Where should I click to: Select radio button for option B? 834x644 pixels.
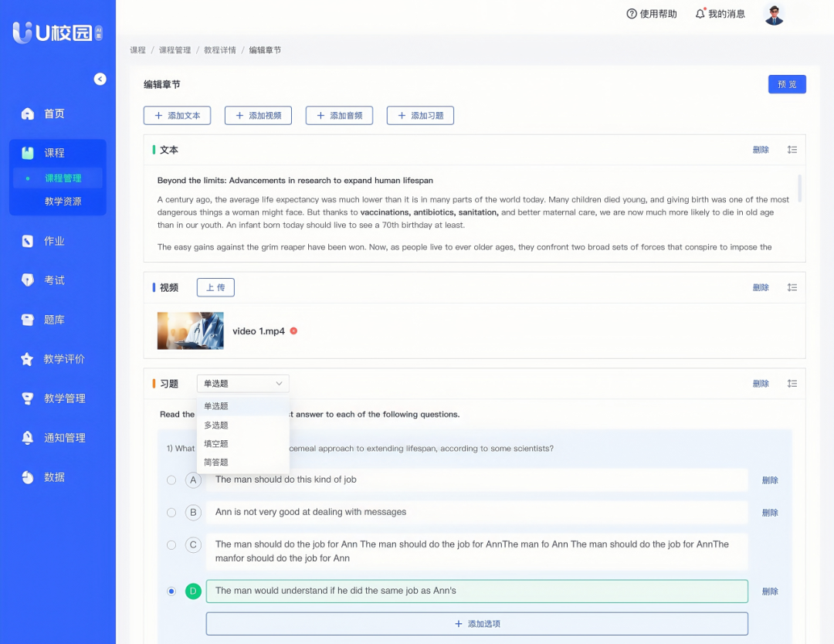tap(171, 513)
